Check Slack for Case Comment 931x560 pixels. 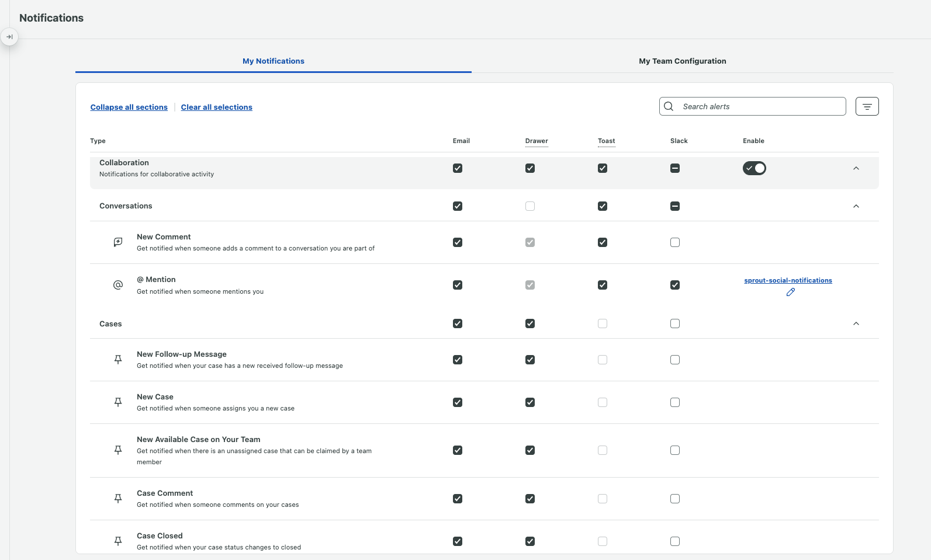(x=675, y=499)
